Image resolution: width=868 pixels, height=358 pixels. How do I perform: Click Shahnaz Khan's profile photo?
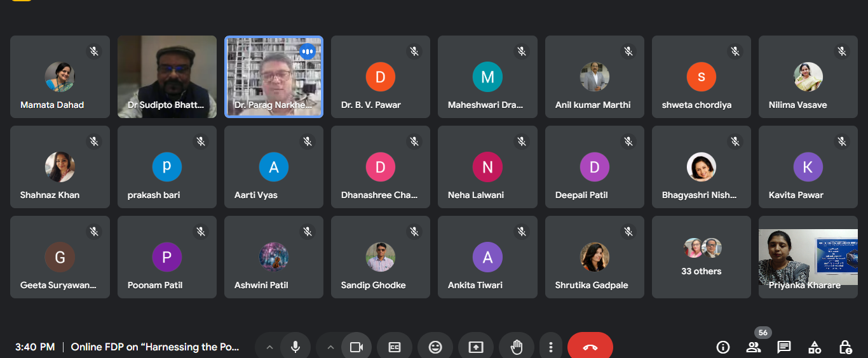pos(60,168)
